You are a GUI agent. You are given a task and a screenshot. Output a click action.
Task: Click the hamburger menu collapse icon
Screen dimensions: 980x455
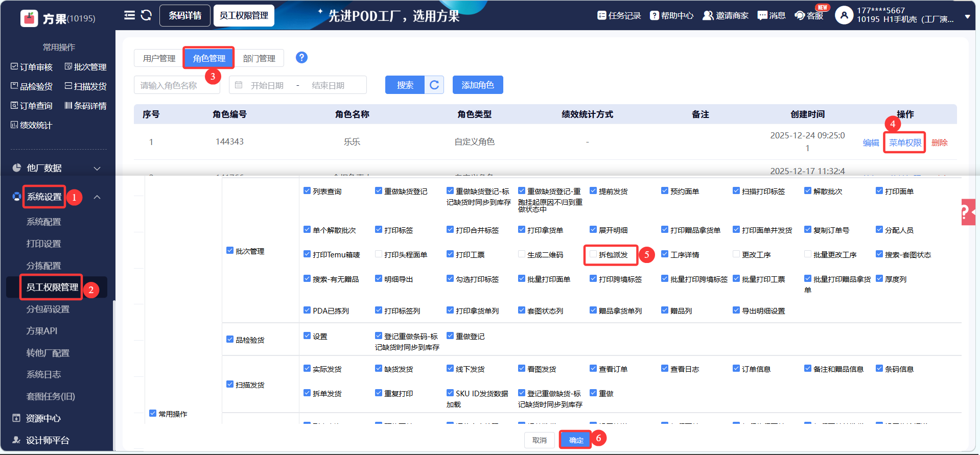(129, 15)
